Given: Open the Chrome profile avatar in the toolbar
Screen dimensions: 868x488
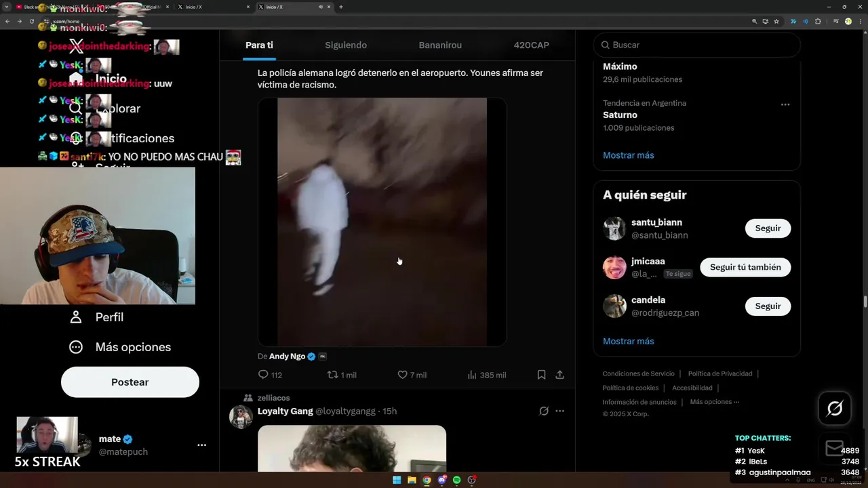Looking at the screenshot, I should 848,21.
